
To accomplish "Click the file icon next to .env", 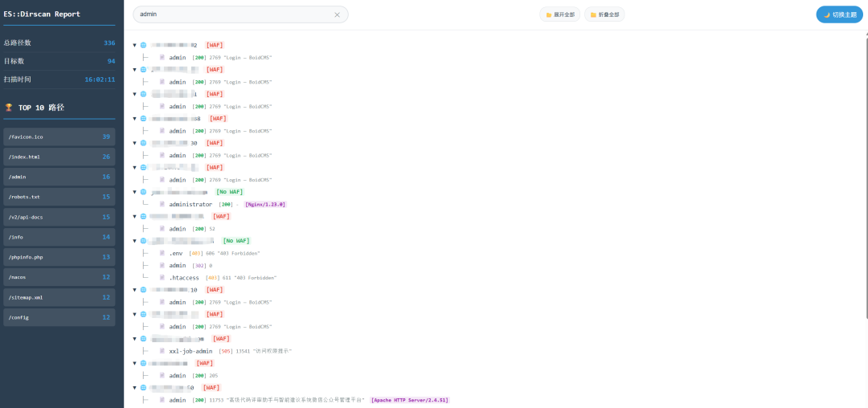I will tap(162, 253).
